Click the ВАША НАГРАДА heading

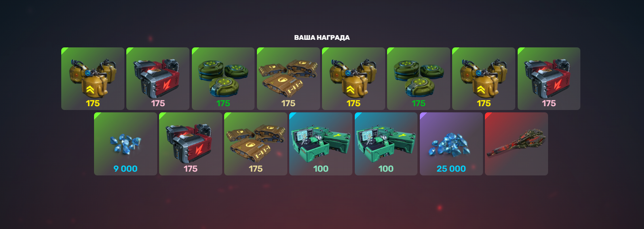pyautogui.click(x=322, y=37)
